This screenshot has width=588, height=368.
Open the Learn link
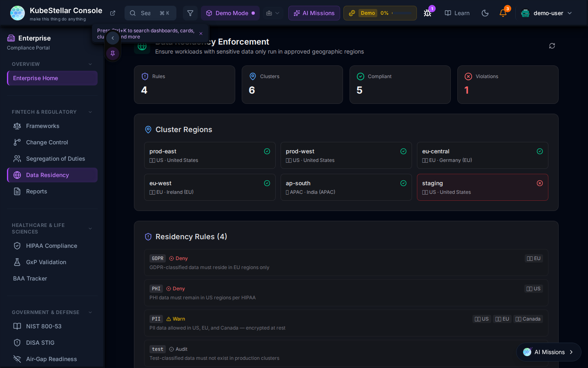click(457, 13)
